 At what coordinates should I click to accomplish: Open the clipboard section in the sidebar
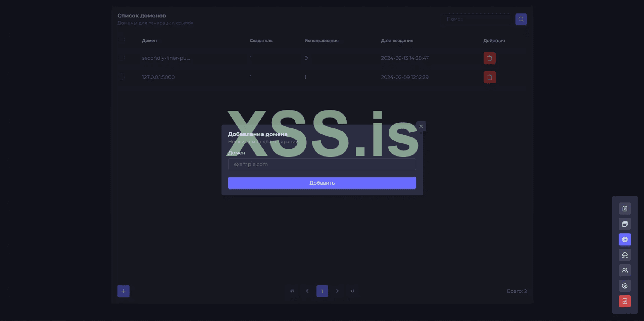click(x=625, y=209)
